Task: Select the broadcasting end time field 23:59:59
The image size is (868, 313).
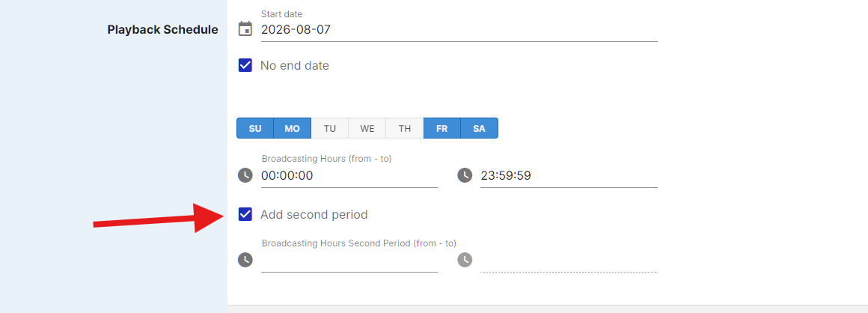Action: coord(569,176)
